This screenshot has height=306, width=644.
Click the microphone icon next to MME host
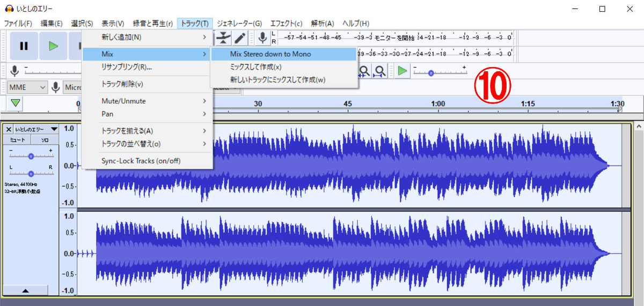[x=55, y=87]
